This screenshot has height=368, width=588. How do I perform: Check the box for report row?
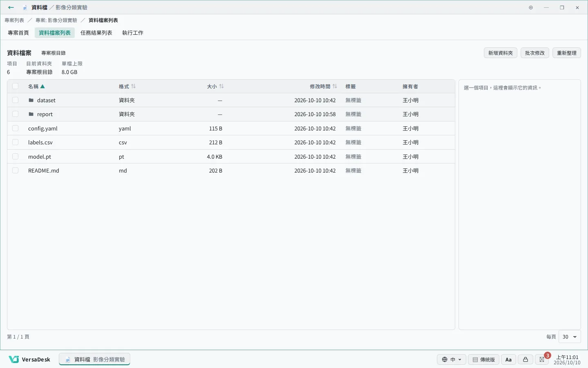click(15, 114)
